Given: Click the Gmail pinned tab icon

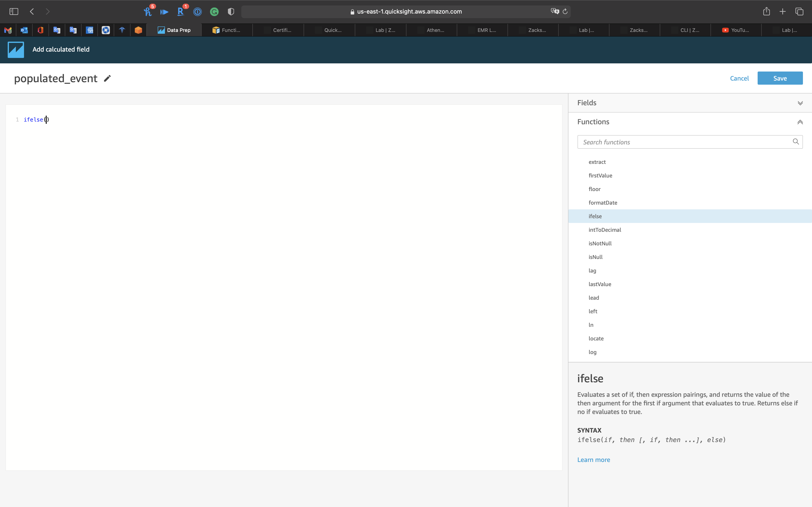Looking at the screenshot, I should 8,30.
